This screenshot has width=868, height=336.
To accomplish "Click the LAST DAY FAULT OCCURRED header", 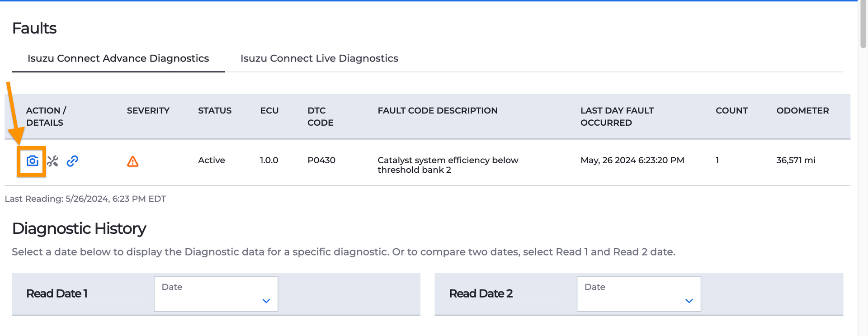I will (x=617, y=117).
